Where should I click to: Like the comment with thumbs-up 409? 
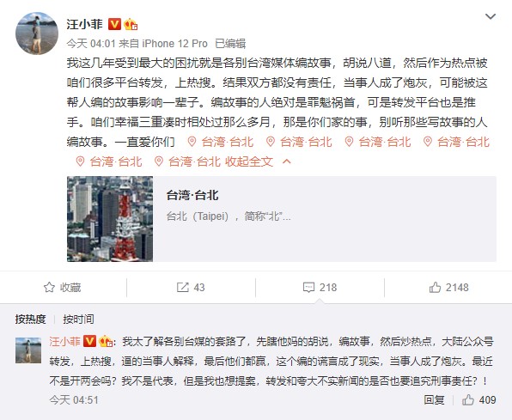point(479,399)
